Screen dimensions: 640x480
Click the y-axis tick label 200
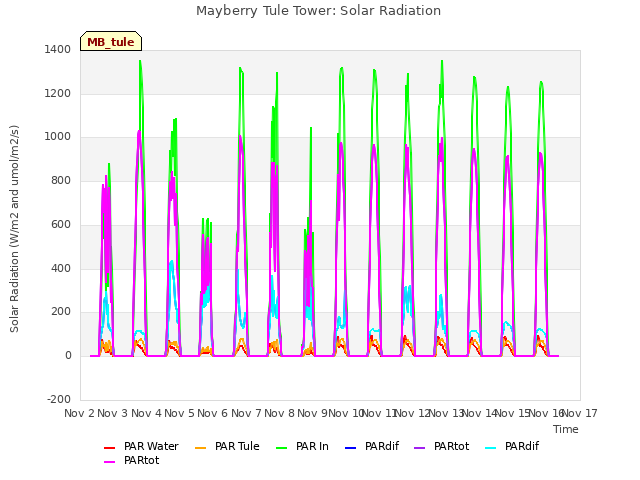point(61,312)
